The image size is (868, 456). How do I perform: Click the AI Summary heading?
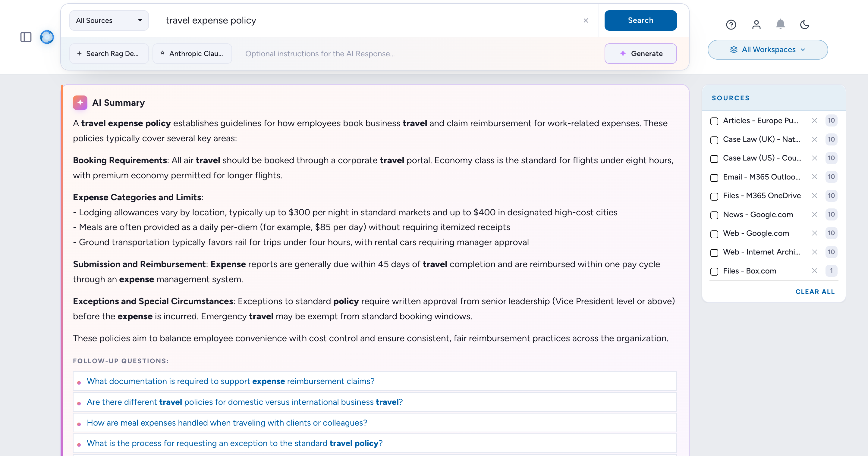(118, 103)
